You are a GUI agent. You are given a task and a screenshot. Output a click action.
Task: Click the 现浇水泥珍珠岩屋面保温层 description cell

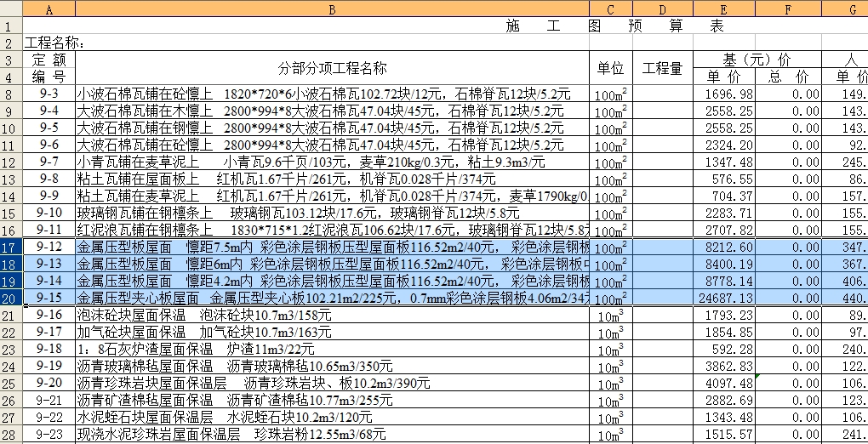tap(332, 435)
